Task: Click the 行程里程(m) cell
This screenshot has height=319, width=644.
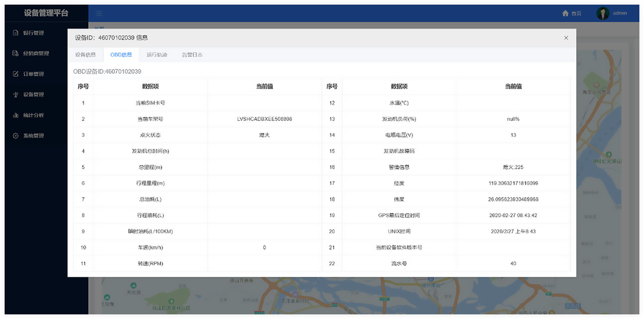Action: [x=150, y=183]
